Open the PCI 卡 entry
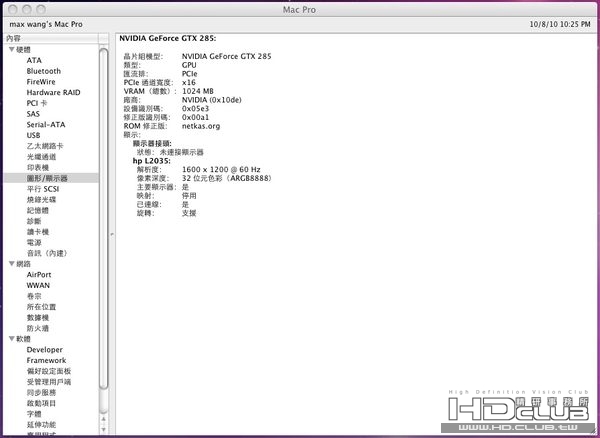The width and height of the screenshot is (600, 438). (37, 103)
